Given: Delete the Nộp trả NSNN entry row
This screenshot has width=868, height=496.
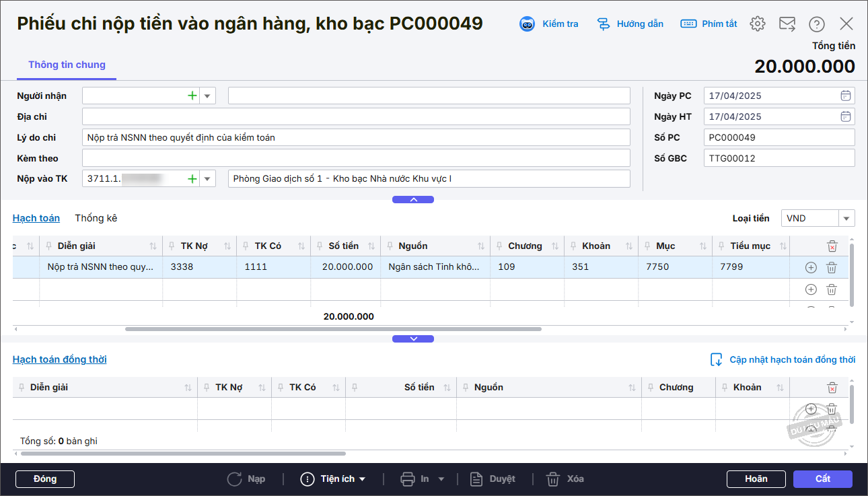Looking at the screenshot, I should [832, 267].
